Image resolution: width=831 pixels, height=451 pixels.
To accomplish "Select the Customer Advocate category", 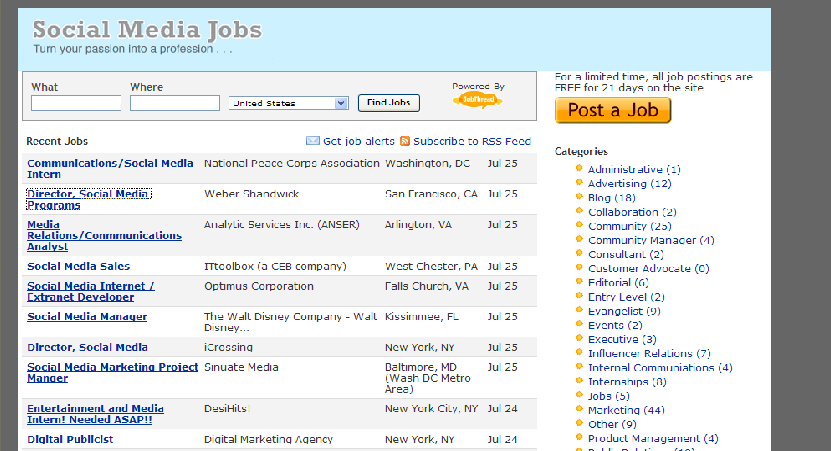I will tap(648, 269).
